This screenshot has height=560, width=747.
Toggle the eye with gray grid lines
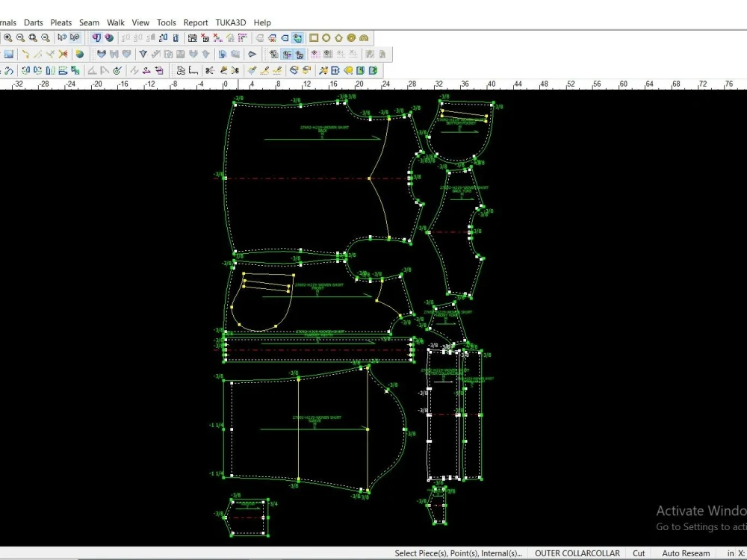tap(328, 54)
